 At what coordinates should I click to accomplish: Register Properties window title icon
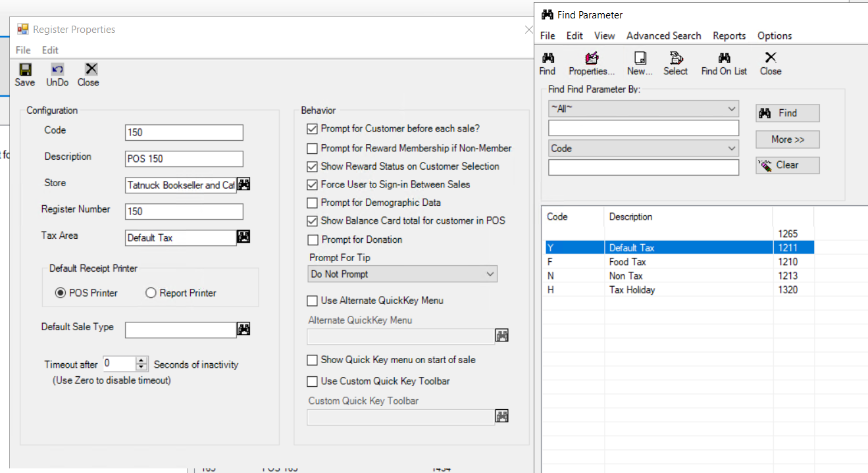pos(23,29)
